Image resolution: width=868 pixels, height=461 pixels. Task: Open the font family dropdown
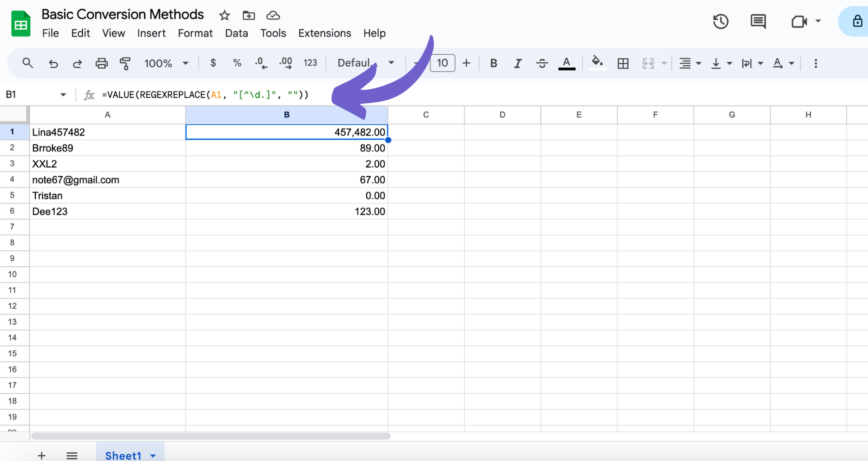point(365,63)
